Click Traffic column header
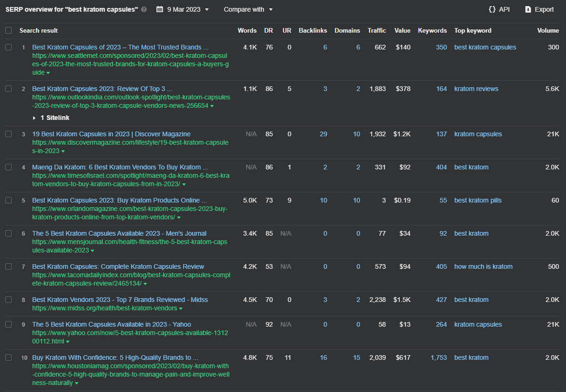The width and height of the screenshot is (566, 392). [377, 30]
